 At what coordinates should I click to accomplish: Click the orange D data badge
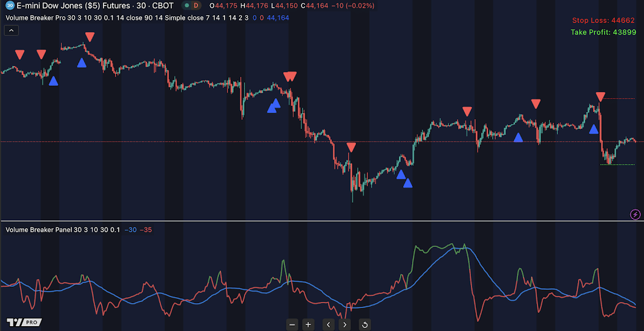200,5
